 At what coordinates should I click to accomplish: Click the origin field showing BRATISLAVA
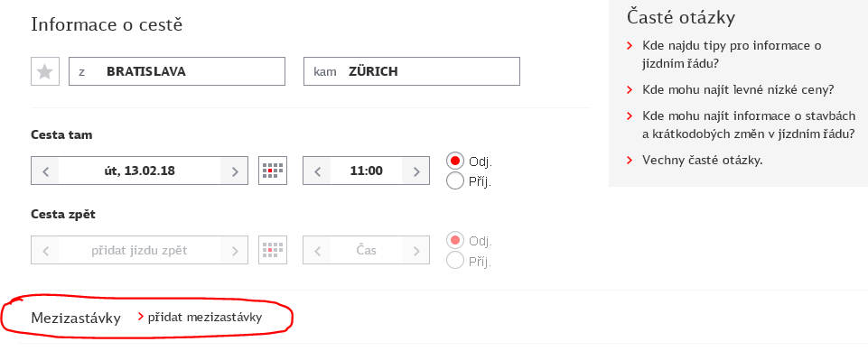tap(177, 71)
